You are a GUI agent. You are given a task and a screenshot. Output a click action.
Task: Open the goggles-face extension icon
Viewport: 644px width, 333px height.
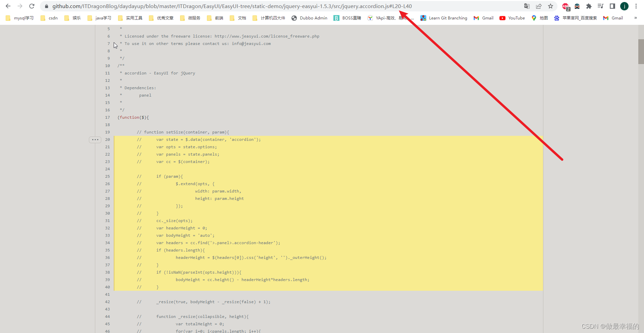(577, 6)
